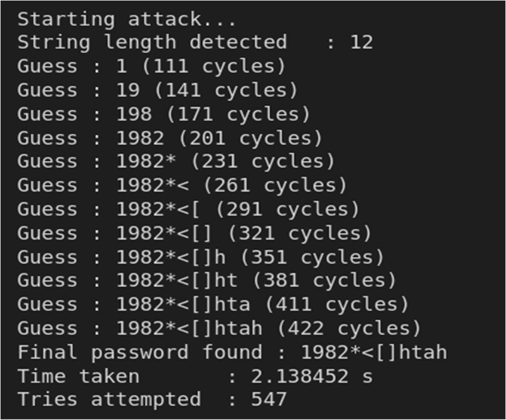
Task: Click the guess line with 141 cycles
Action: pos(157,90)
